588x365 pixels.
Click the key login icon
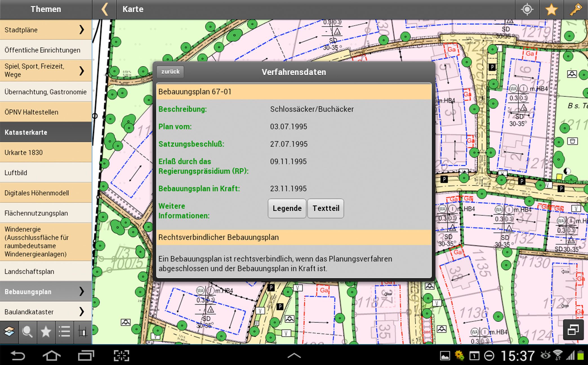[576, 10]
